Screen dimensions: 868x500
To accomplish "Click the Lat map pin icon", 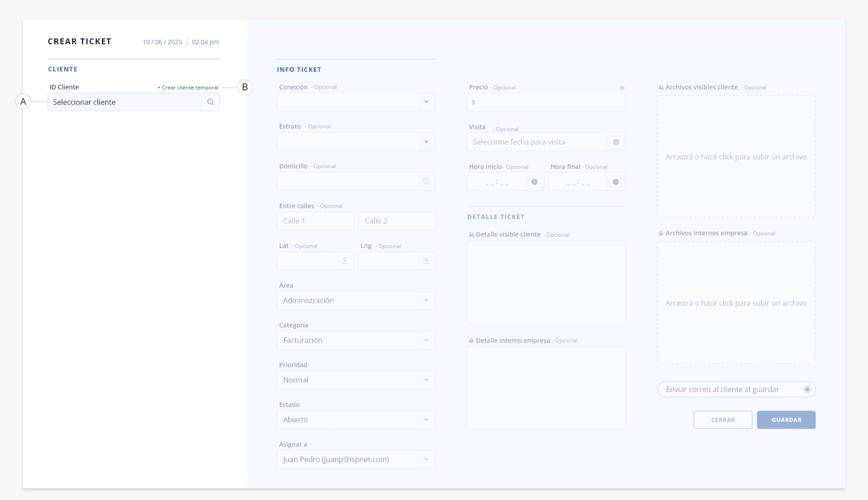I will pyautogui.click(x=345, y=261).
